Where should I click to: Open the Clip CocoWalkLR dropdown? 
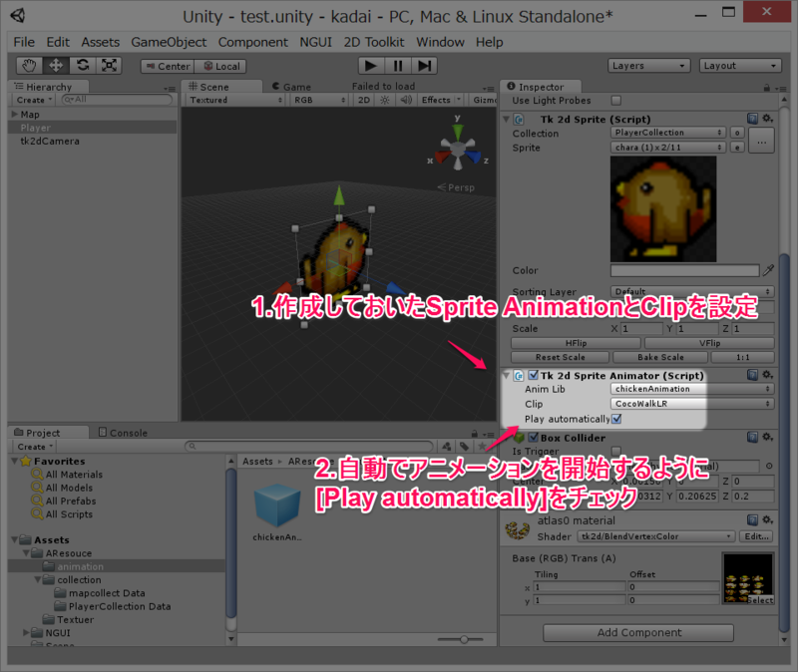pos(692,404)
